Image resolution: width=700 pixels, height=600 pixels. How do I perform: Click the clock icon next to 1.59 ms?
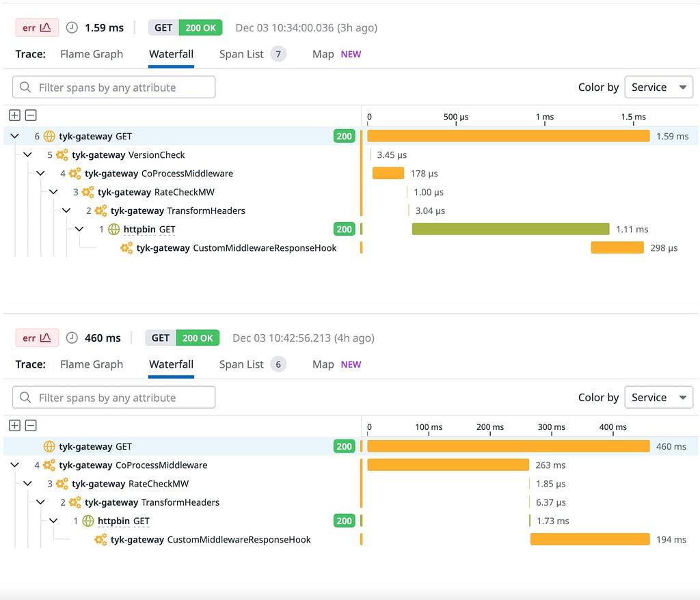(71, 28)
